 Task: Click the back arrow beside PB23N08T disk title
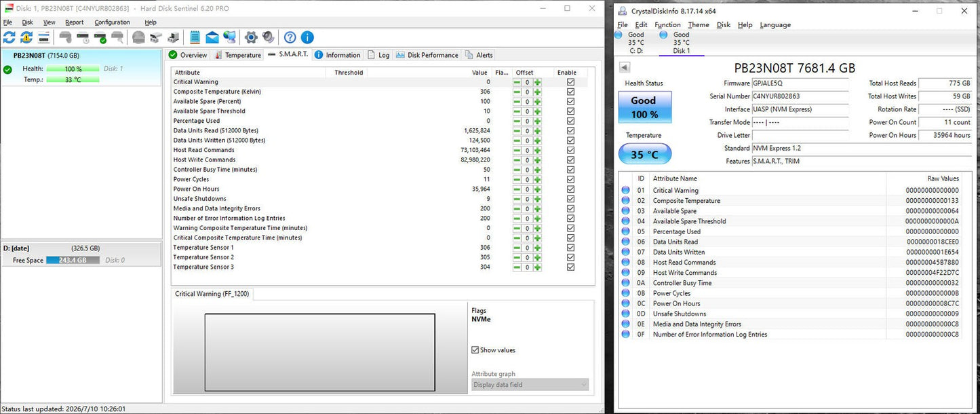point(625,67)
